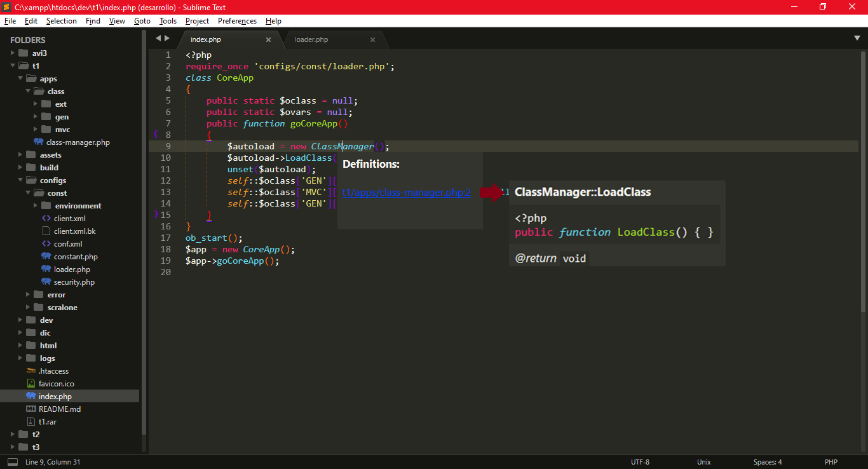
Task: Click the client.xml.bk file icon
Action: point(46,231)
